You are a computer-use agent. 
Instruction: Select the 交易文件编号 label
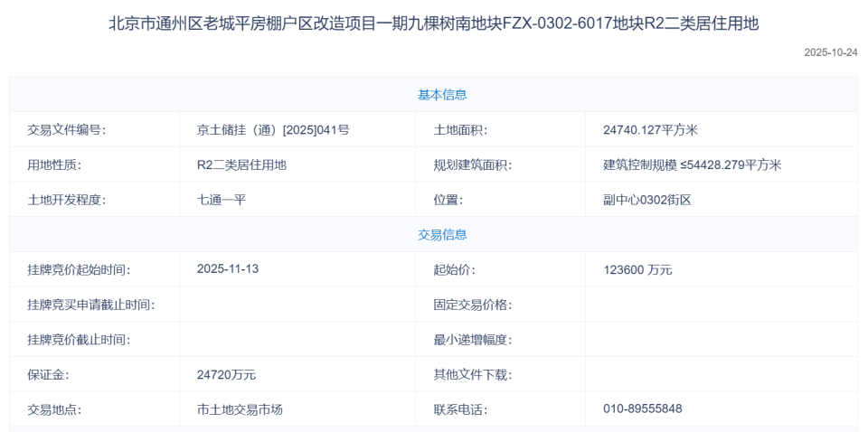[66, 130]
